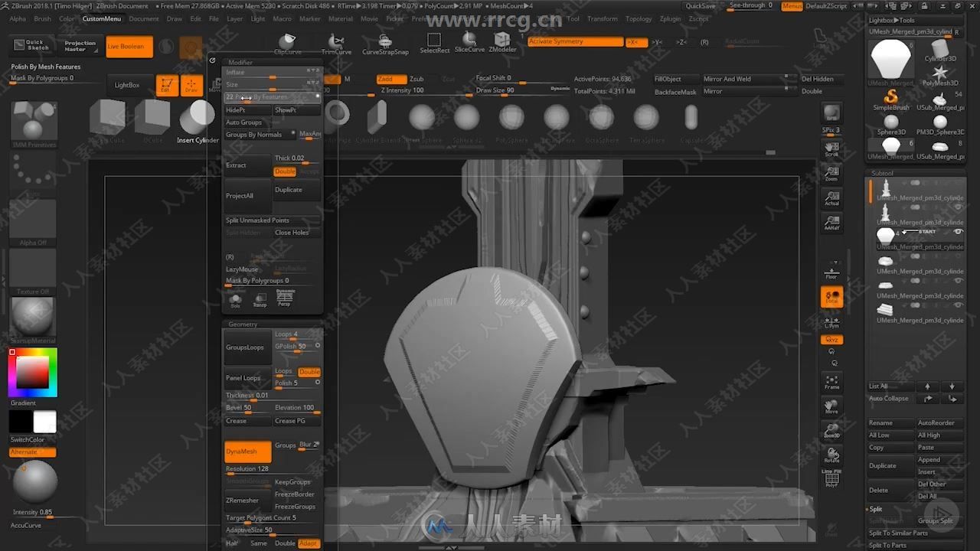Image resolution: width=980 pixels, height=551 pixels.
Task: Toggle X axis symmetry
Action: point(635,42)
